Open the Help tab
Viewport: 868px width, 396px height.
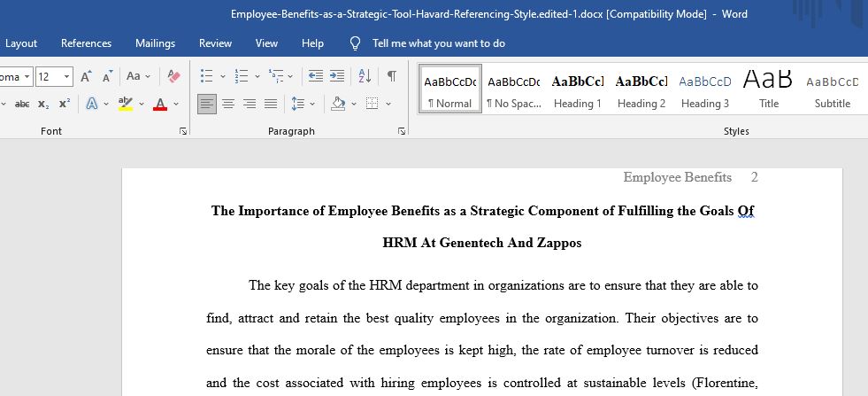click(312, 43)
